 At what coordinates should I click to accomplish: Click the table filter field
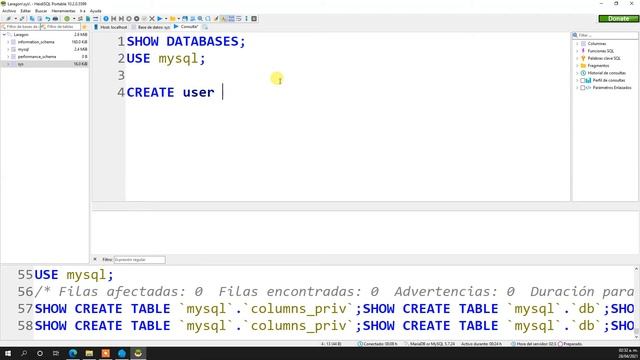[60, 27]
